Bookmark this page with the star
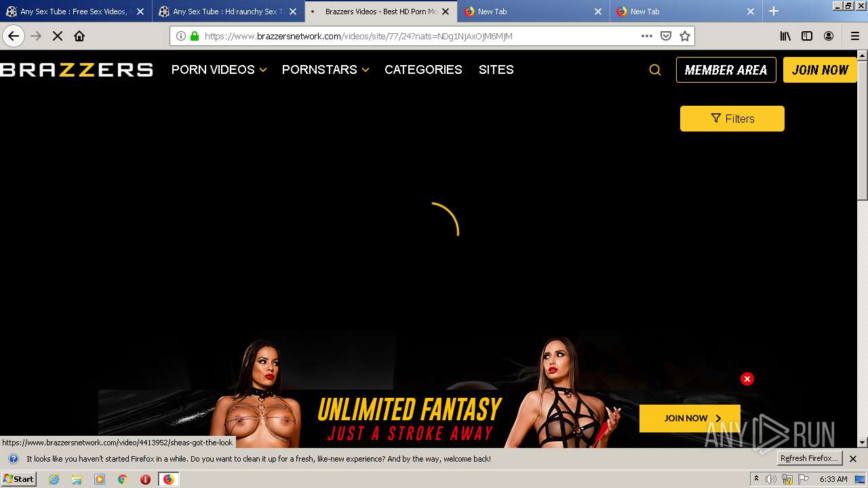The height and width of the screenshot is (488, 868). click(x=685, y=36)
